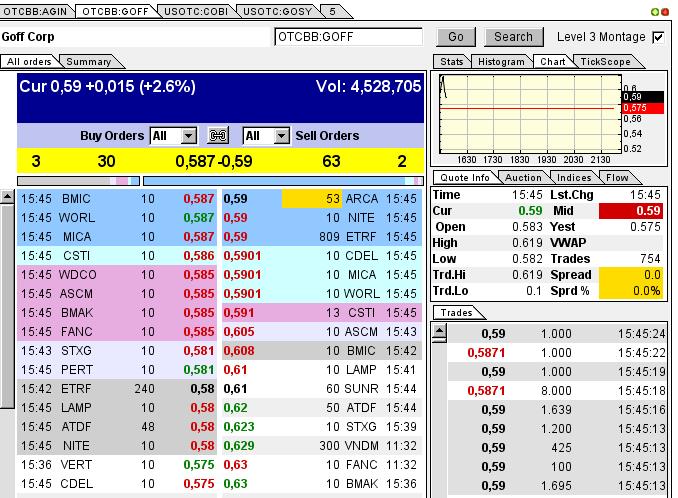The image size is (678, 498).
Task: Click the link icon between Buy and Sell filters
Action: [218, 136]
